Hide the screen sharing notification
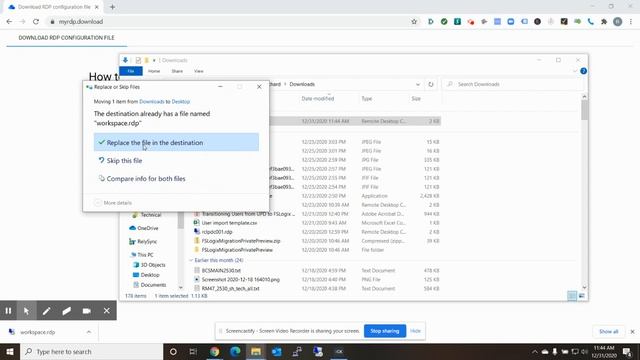Viewport: 640px width, 360px height. pyautogui.click(x=415, y=331)
